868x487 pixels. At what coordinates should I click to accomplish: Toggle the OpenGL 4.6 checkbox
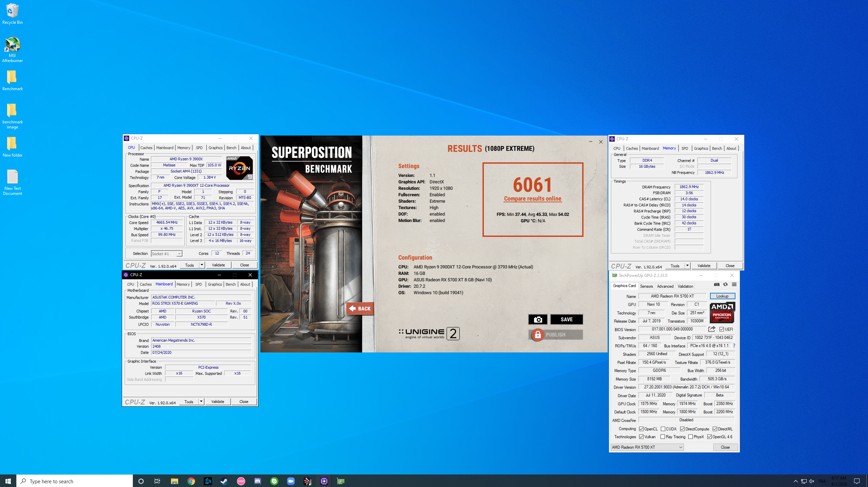click(709, 437)
